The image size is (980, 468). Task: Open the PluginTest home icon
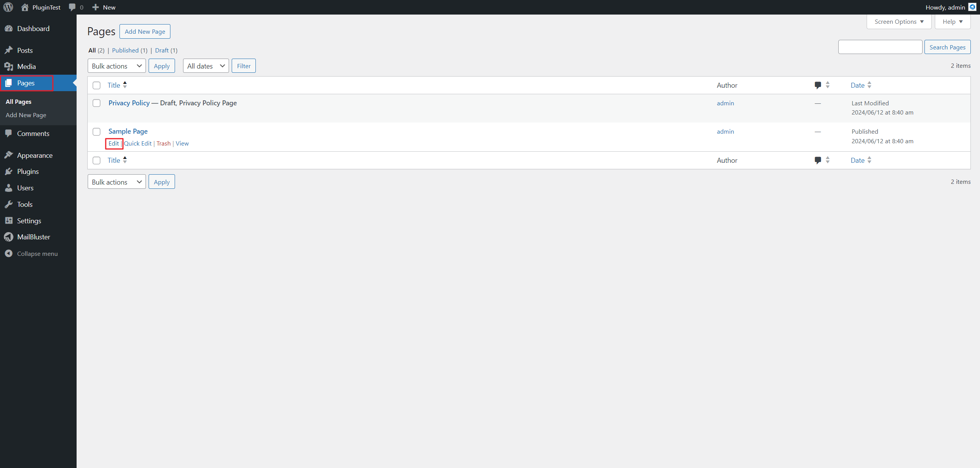(x=25, y=7)
